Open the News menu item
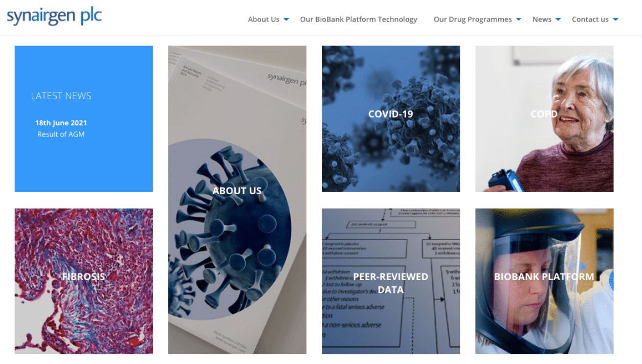The image size is (642, 364). point(542,19)
